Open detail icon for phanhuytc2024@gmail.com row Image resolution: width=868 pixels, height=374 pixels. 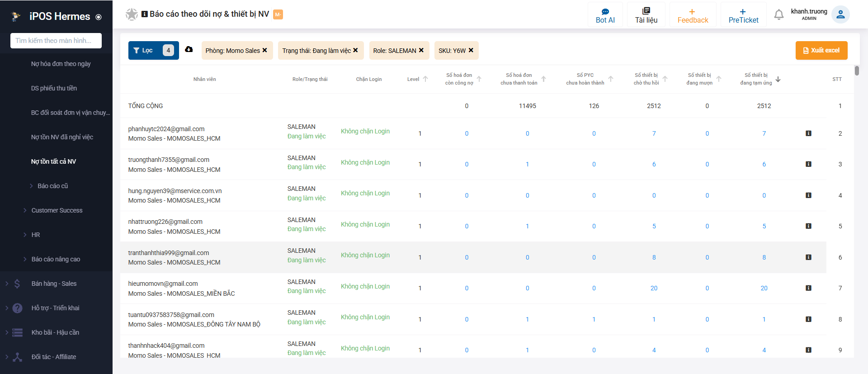(809, 133)
